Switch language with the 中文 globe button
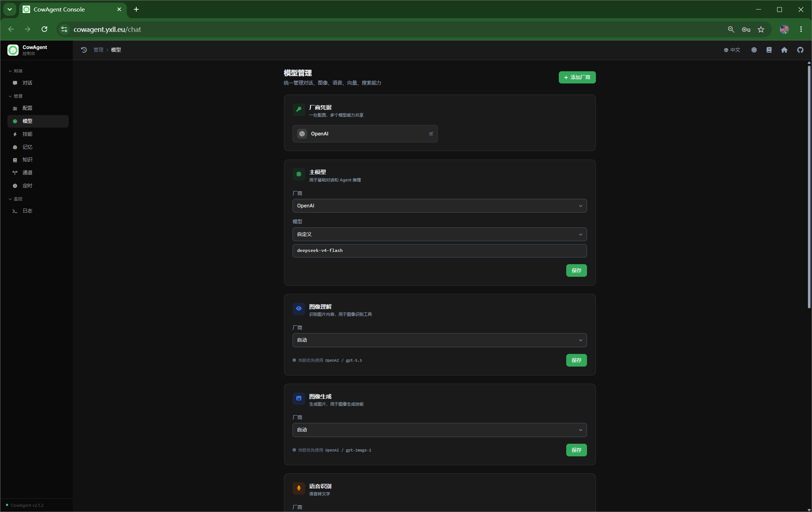The height and width of the screenshot is (512, 812). click(732, 50)
